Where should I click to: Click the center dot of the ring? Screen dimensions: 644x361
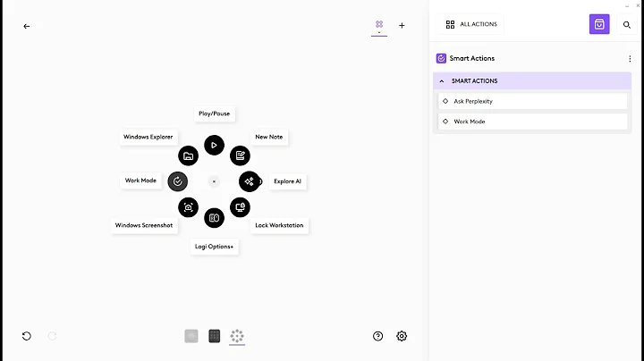(x=214, y=181)
